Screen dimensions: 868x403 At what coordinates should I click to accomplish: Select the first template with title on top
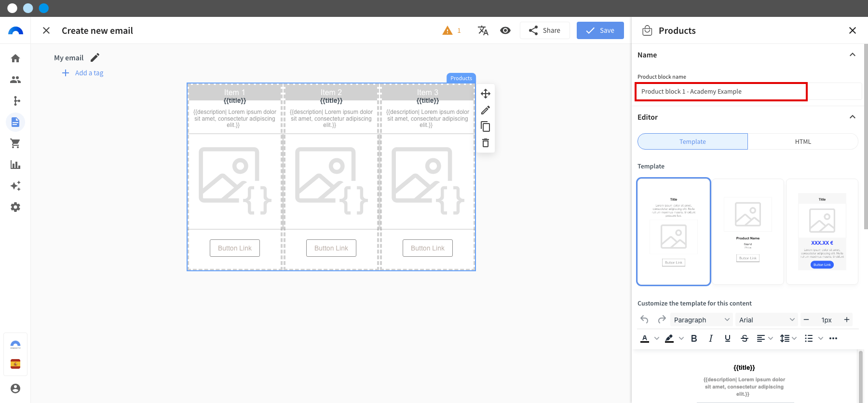[x=674, y=232]
